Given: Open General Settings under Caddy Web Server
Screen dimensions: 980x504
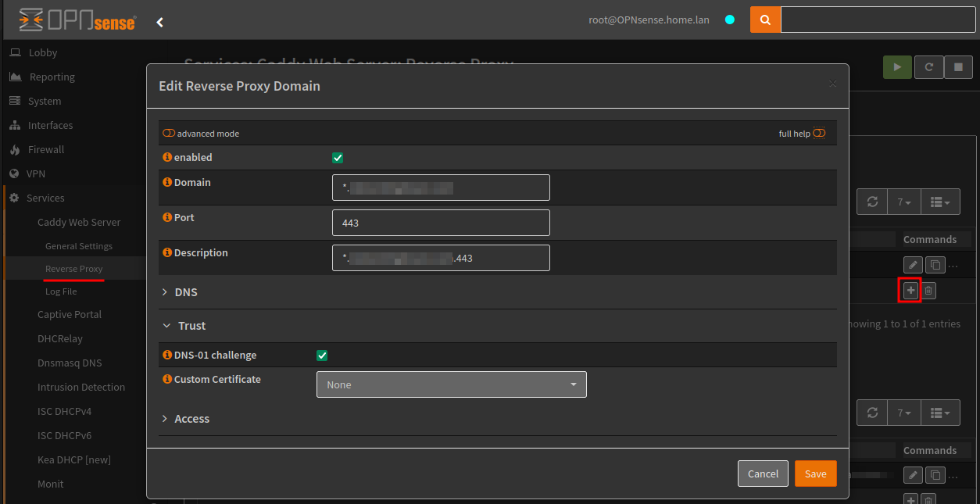Looking at the screenshot, I should click(x=79, y=245).
